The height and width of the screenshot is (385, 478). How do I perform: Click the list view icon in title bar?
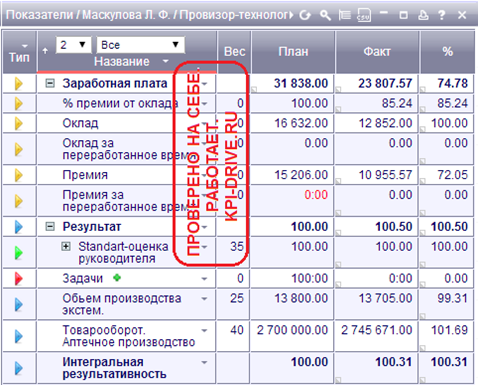344,15
